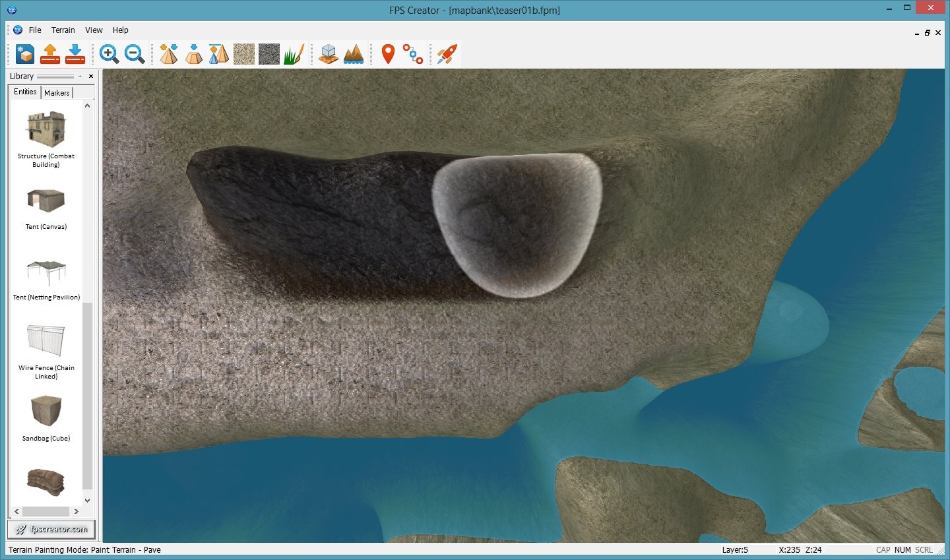Click the fpscreator.com button
The width and height of the screenshot is (950, 560).
pyautogui.click(x=51, y=529)
